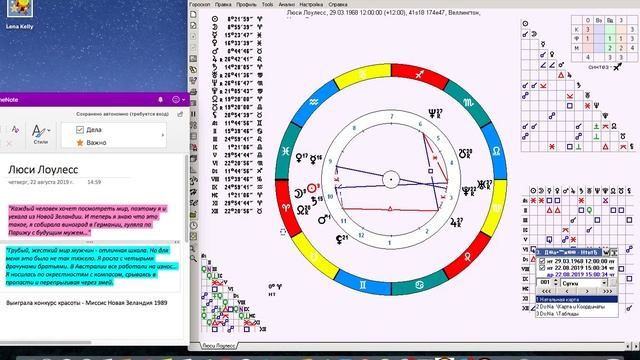Click the chart header with Люси Лоулесс birth data
The width and height of the screenshot is (640, 360).
[x=383, y=13]
